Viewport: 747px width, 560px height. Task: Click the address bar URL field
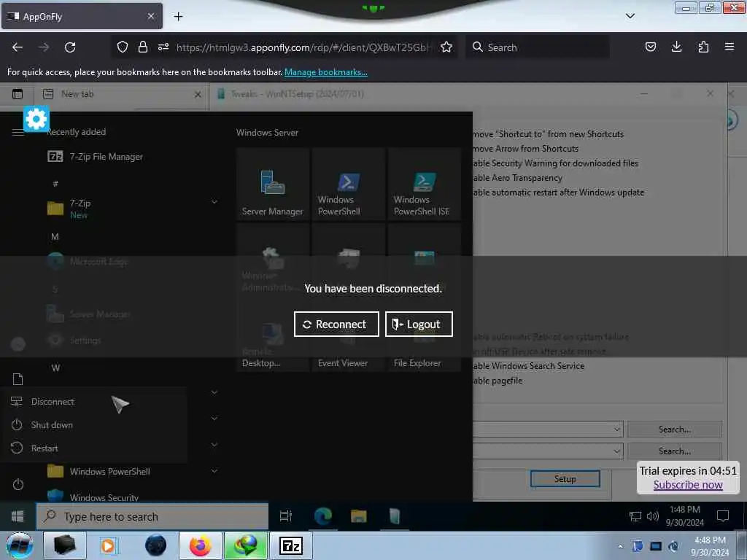[303, 47]
